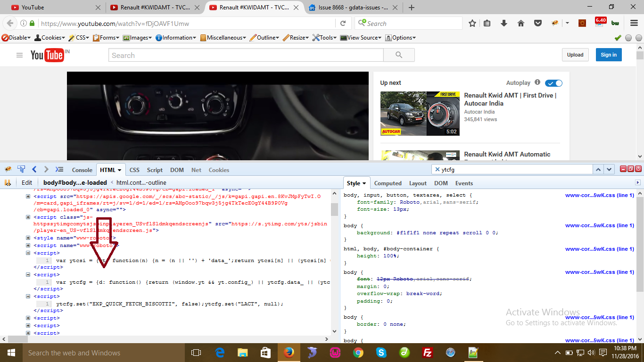Image resolution: width=644 pixels, height=362 pixels.
Task: Toggle the Autoplay switch off
Action: tap(553, 83)
